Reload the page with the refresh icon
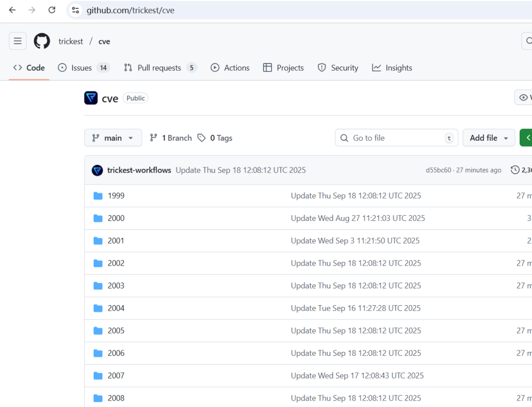This screenshot has width=532, height=407. [x=52, y=10]
